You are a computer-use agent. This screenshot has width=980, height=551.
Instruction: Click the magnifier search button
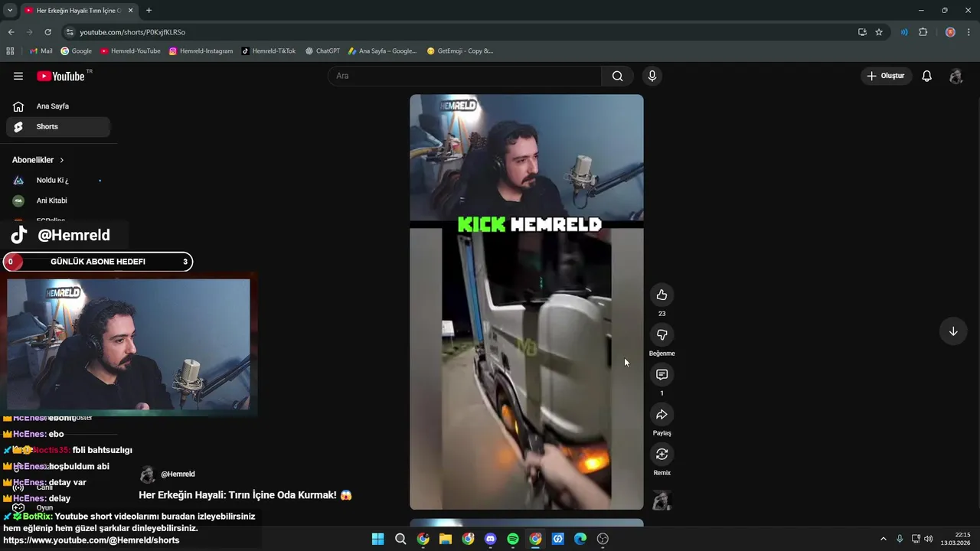pyautogui.click(x=617, y=76)
